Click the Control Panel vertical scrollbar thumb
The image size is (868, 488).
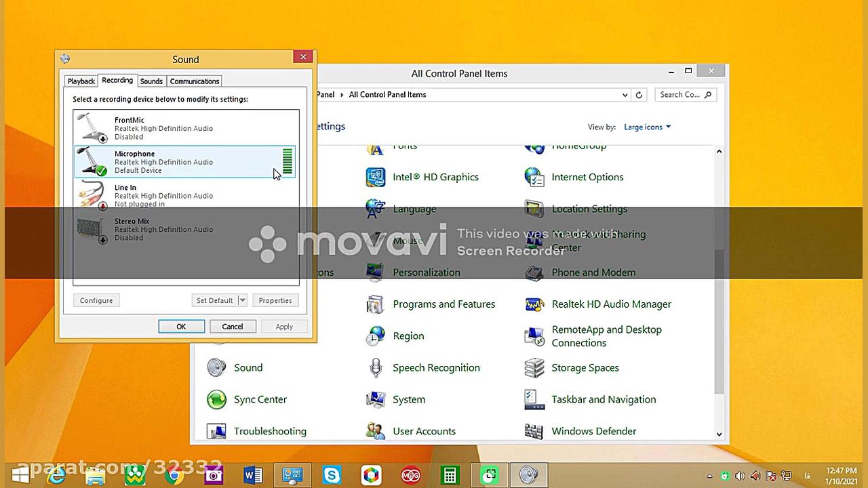pyautogui.click(x=719, y=322)
